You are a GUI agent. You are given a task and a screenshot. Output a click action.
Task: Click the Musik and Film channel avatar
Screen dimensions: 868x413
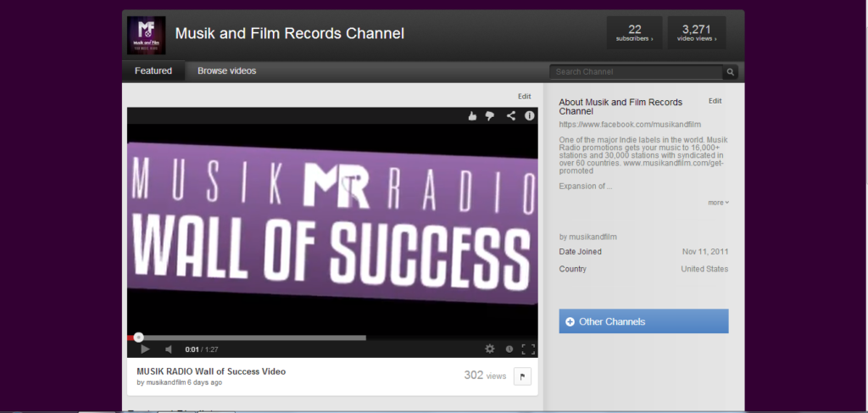pos(146,35)
